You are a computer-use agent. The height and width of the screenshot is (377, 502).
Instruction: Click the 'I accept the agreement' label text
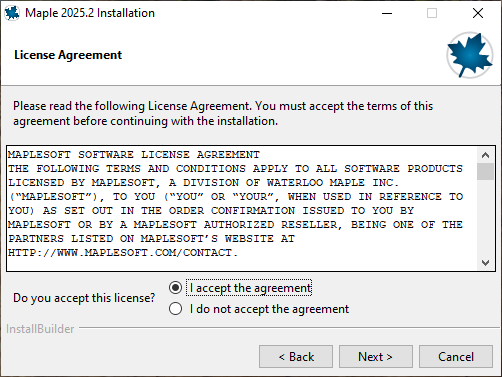[250, 288]
